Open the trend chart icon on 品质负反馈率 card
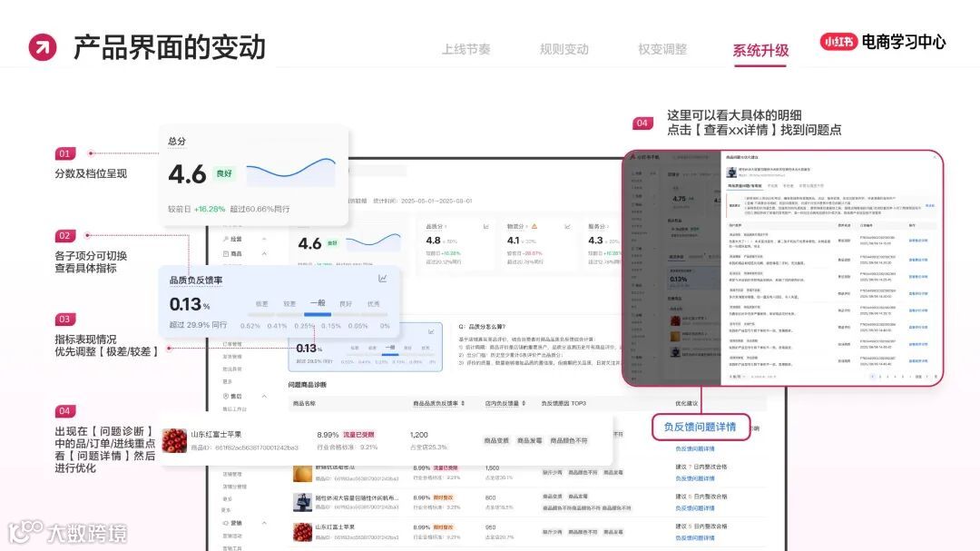 pyautogui.click(x=382, y=279)
